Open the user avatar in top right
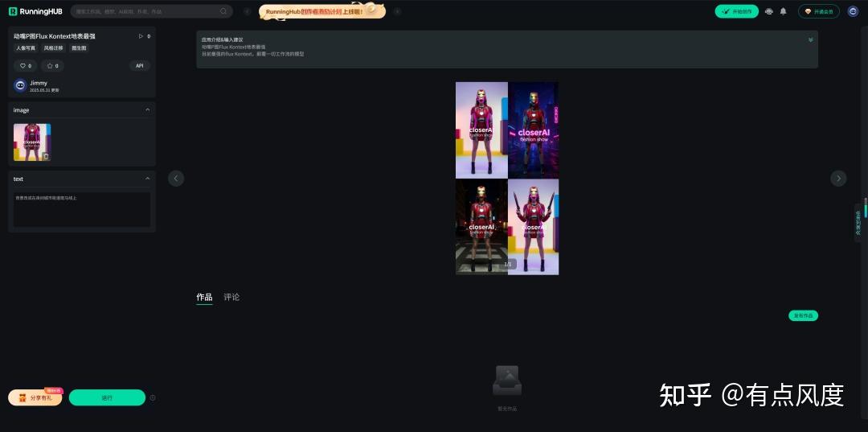The height and width of the screenshot is (432, 868). (853, 11)
